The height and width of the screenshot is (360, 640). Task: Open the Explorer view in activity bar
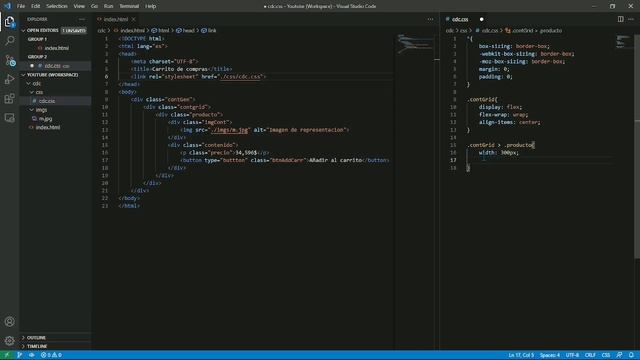[x=9, y=22]
